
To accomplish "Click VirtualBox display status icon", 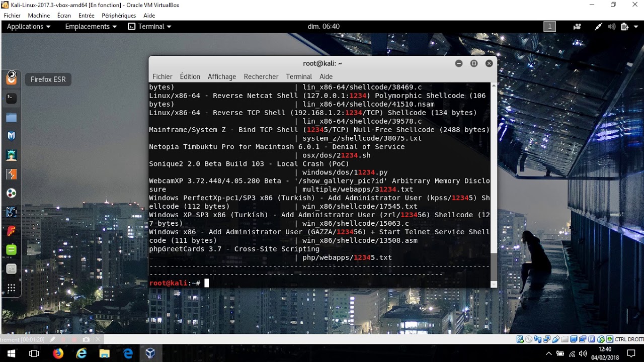I will [x=574, y=339].
